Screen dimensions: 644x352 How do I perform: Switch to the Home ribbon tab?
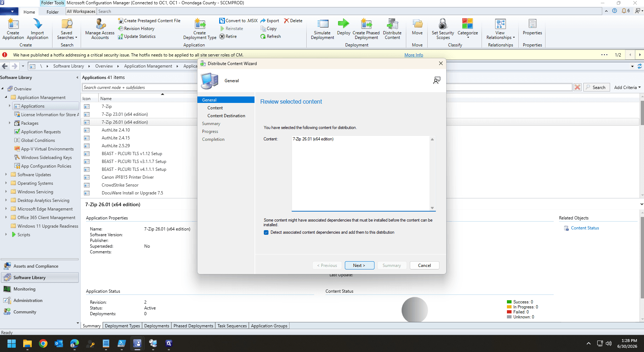pyautogui.click(x=29, y=12)
